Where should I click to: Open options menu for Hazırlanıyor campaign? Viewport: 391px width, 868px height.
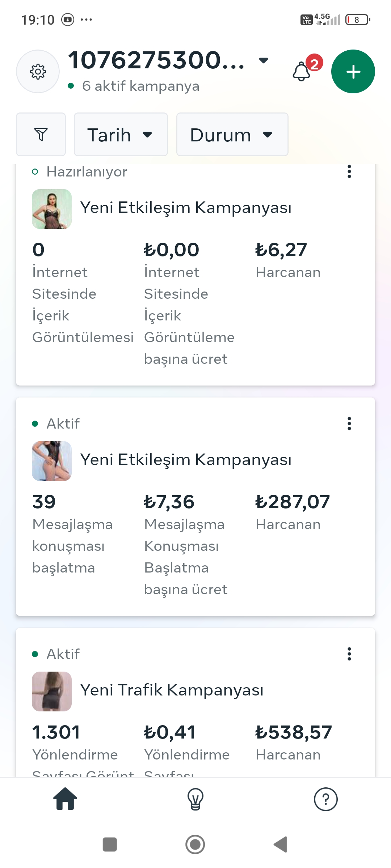point(349,171)
